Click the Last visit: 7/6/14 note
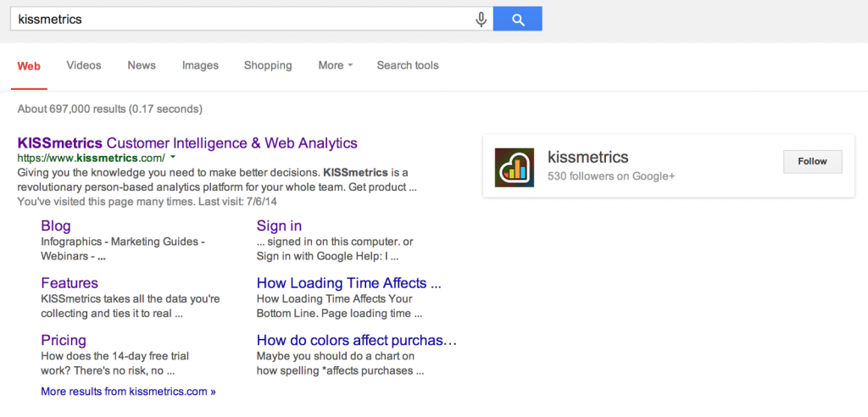The image size is (868, 417). point(236,202)
